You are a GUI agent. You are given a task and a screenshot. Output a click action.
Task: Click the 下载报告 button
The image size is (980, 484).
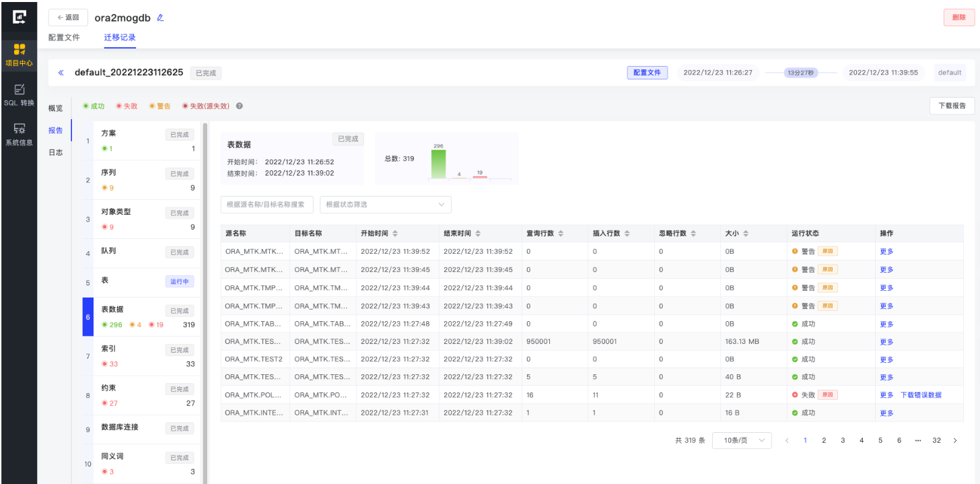tap(952, 106)
